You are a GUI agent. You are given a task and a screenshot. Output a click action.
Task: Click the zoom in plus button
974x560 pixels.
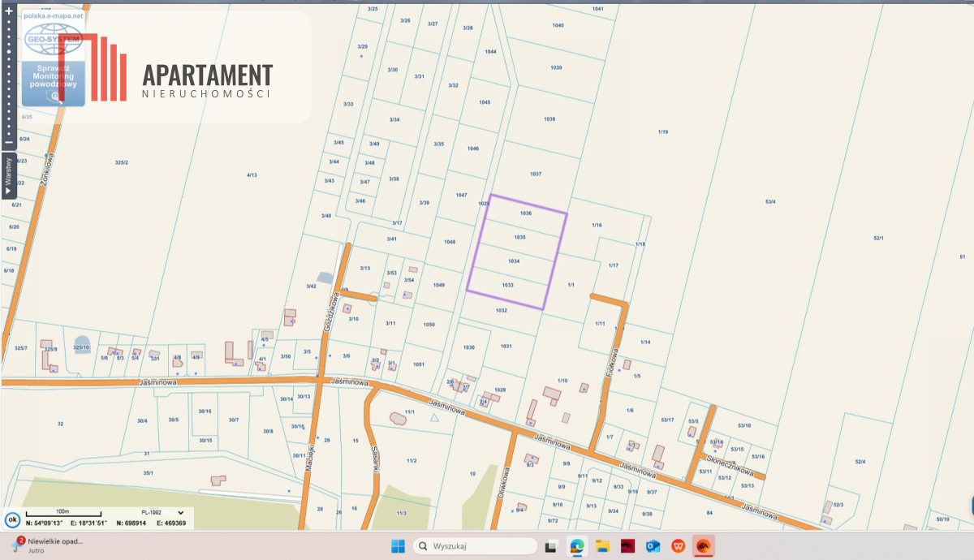9,11
